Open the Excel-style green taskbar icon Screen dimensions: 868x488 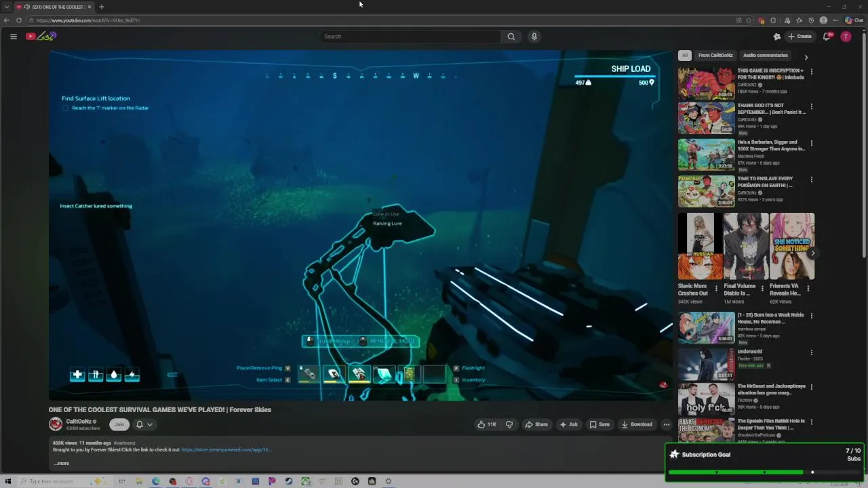tap(306, 481)
